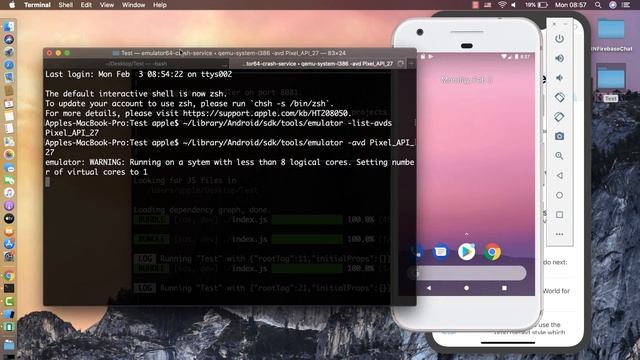Click 'Pixel_API_27' output line in Terminal
This screenshot has height=360, width=640.
tap(71, 133)
